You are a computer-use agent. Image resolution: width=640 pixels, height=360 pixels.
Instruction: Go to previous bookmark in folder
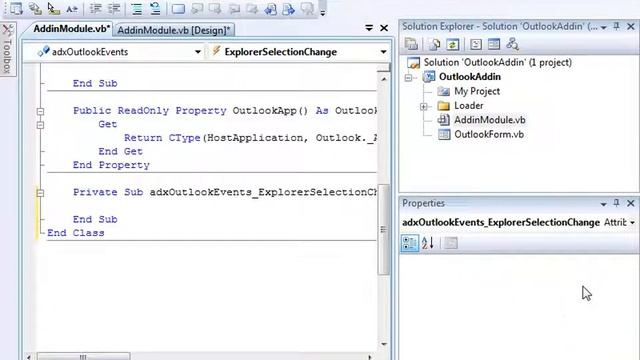pos(234,8)
